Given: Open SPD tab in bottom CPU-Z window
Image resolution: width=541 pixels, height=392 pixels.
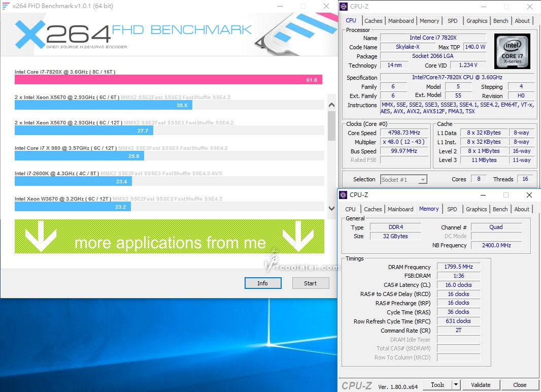Looking at the screenshot, I should coord(452,209).
